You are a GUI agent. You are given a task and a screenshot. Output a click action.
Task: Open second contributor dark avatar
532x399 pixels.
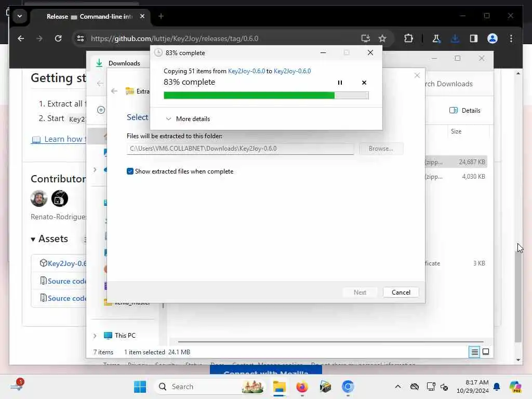click(60, 198)
